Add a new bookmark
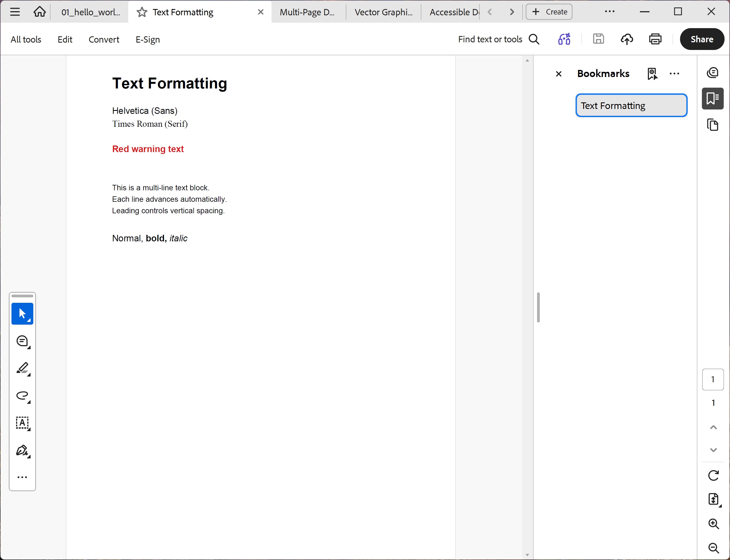Viewport: 730px width, 560px height. (x=652, y=74)
